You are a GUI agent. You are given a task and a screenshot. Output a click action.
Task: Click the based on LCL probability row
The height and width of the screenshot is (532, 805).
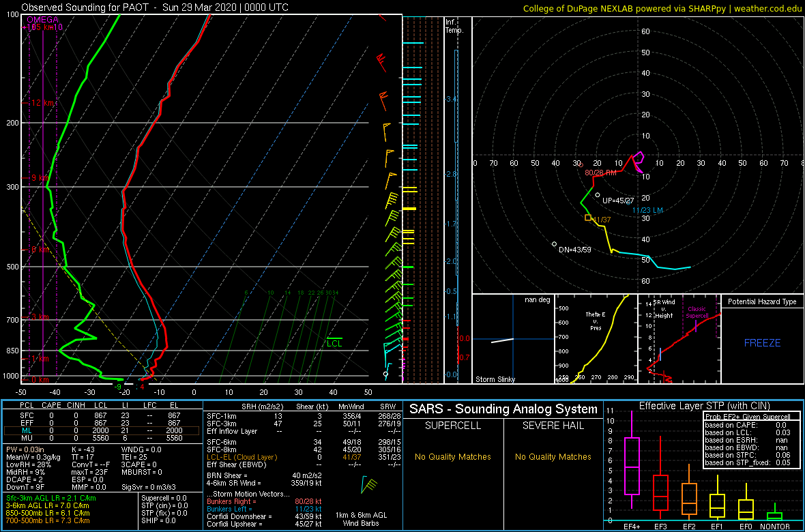(748, 432)
